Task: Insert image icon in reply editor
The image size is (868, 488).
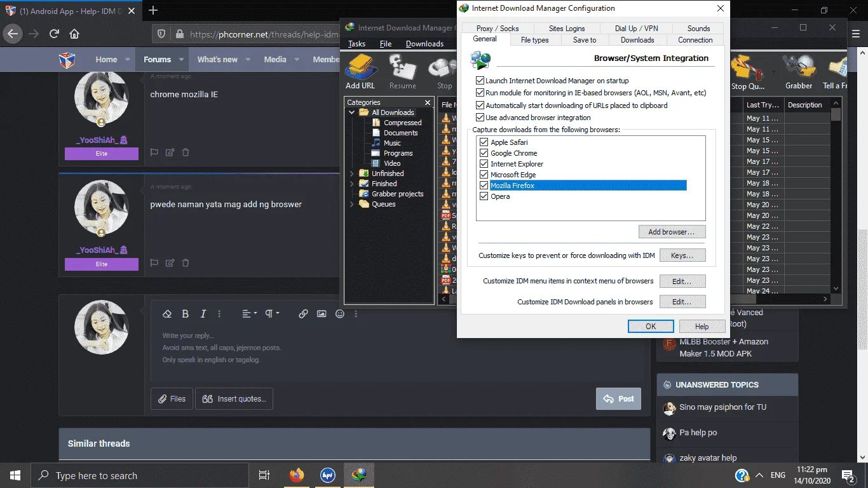Action: [x=322, y=314]
